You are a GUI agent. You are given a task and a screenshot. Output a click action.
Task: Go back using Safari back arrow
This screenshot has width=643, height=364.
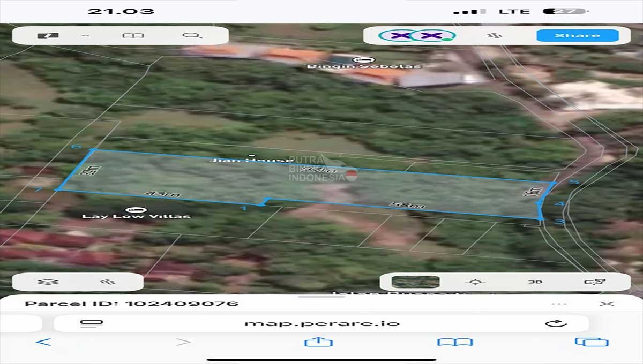click(43, 342)
